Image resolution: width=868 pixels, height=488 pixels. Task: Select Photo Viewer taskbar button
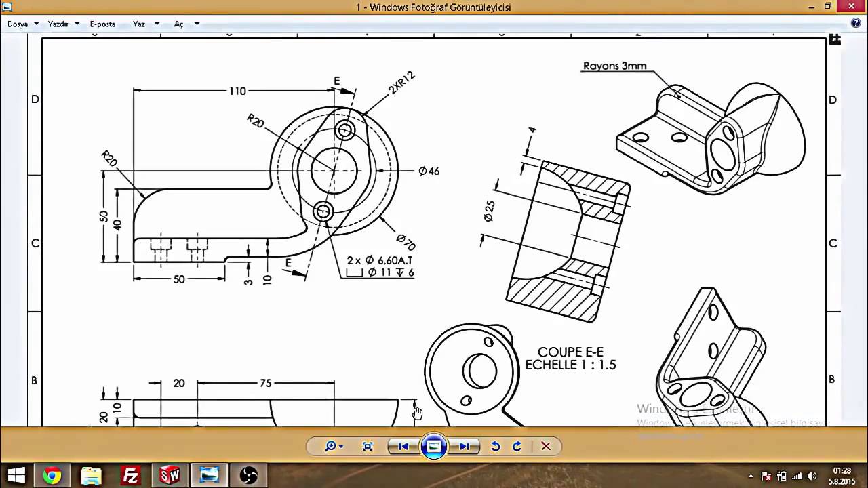(x=209, y=475)
